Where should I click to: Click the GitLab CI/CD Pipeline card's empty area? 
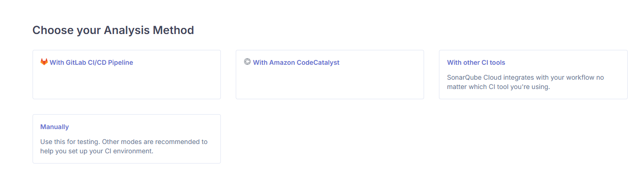[x=126, y=83]
